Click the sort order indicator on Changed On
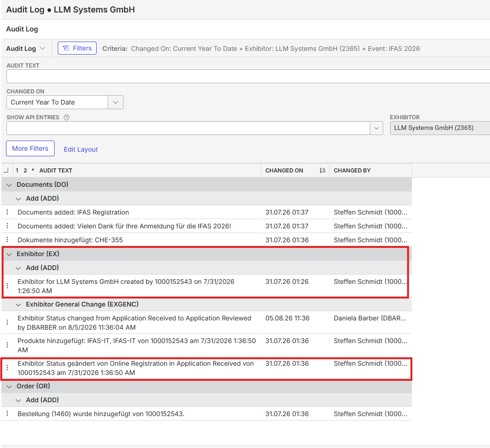490x448 pixels. point(322,171)
